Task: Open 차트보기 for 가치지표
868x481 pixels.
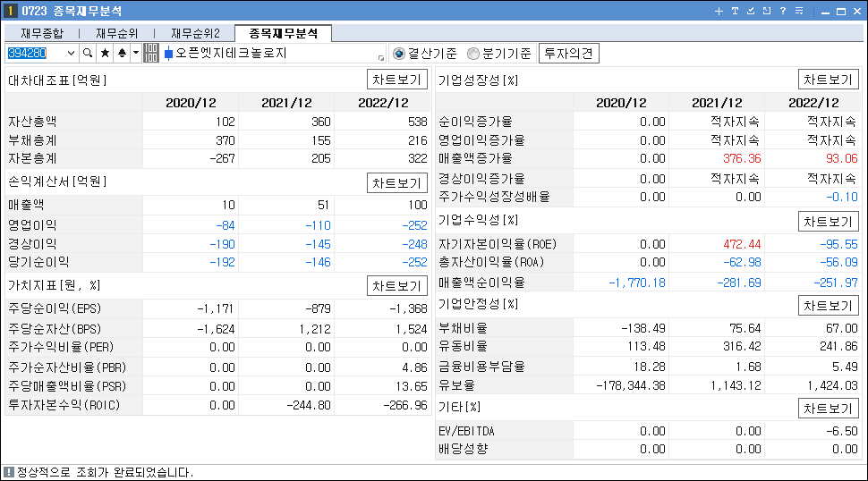Action: click(x=397, y=286)
